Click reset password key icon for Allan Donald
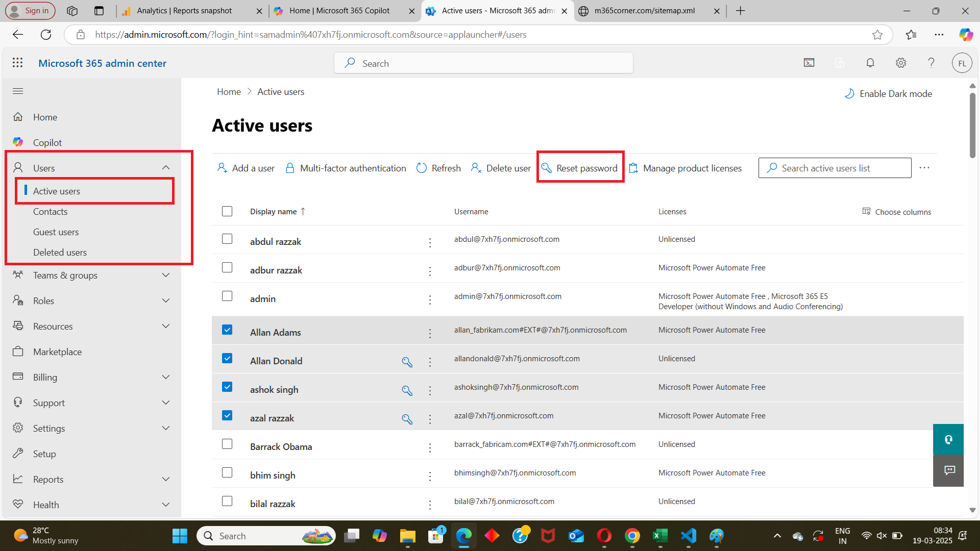This screenshot has width=980, height=551. click(407, 362)
